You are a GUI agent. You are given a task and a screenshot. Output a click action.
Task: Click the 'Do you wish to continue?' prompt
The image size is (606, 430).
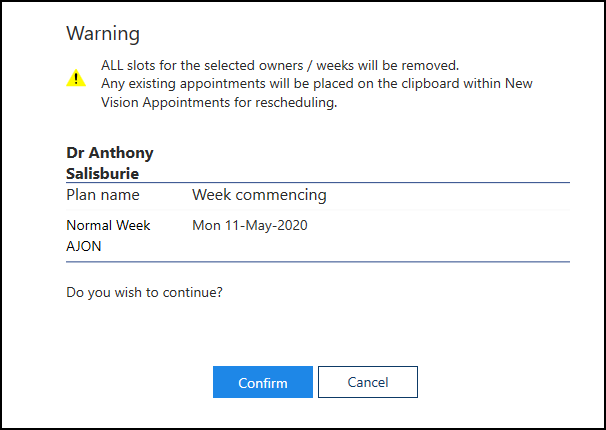(144, 293)
